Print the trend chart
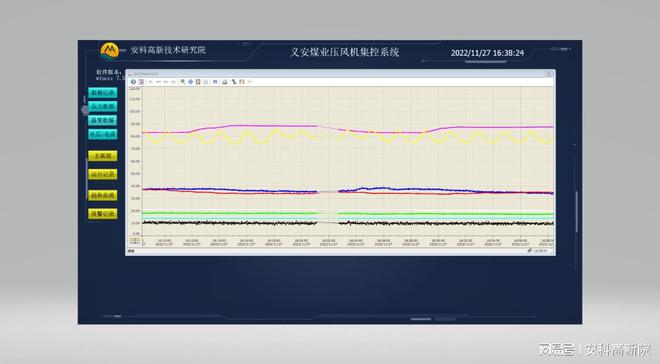Screen dimensions: 660x364 (x=224, y=82)
